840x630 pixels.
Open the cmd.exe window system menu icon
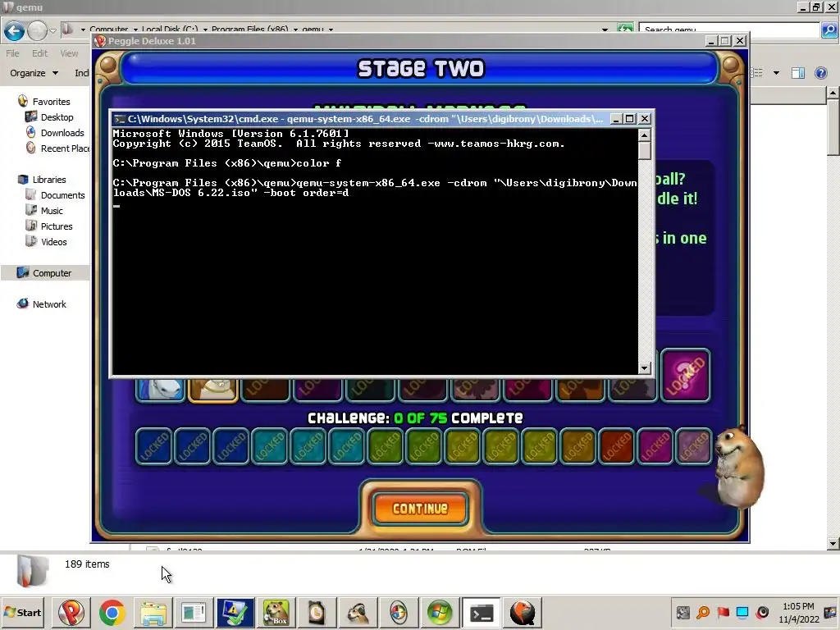point(120,119)
